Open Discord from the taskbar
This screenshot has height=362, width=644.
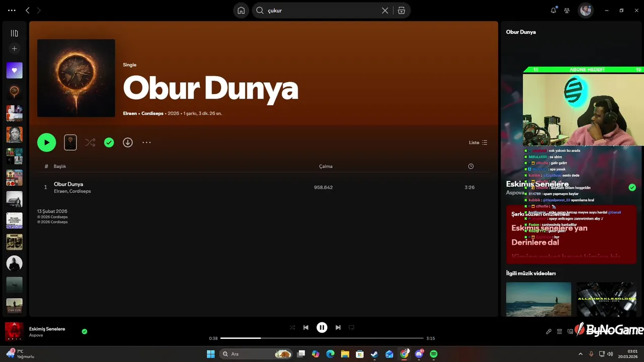[419, 354]
